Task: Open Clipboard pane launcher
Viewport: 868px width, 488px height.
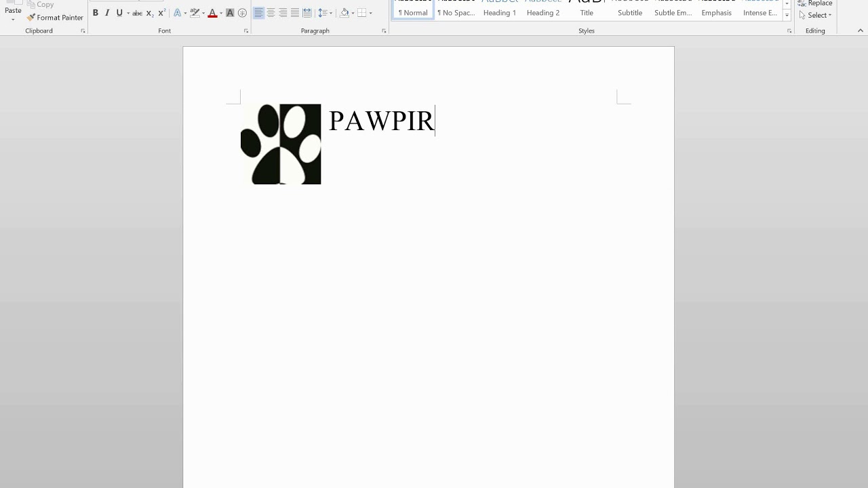Action: click(83, 31)
